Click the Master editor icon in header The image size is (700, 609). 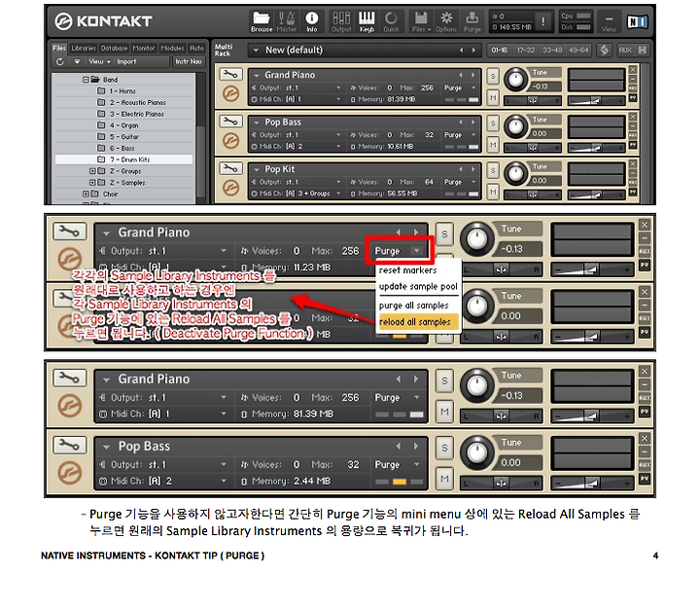pos(287,22)
